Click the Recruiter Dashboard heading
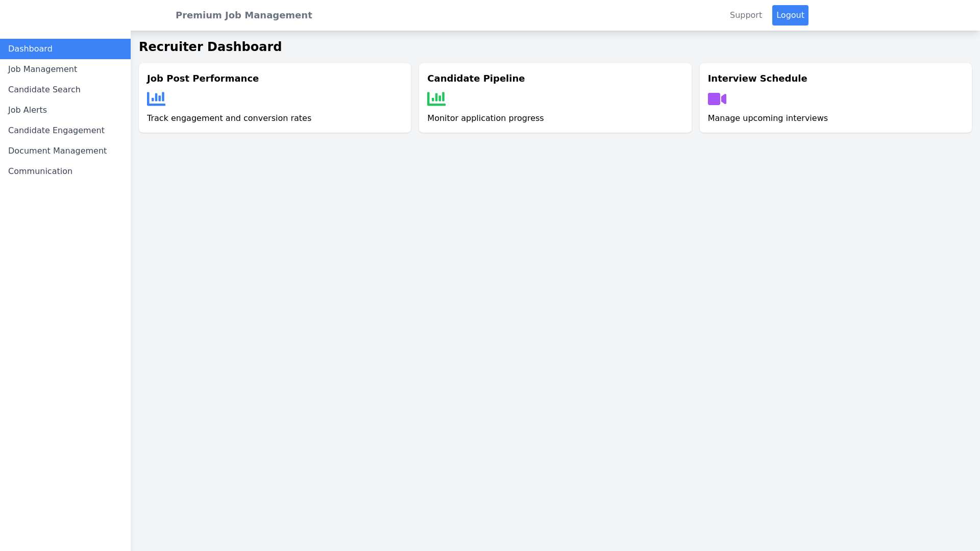This screenshot has height=551, width=980. coord(210,46)
